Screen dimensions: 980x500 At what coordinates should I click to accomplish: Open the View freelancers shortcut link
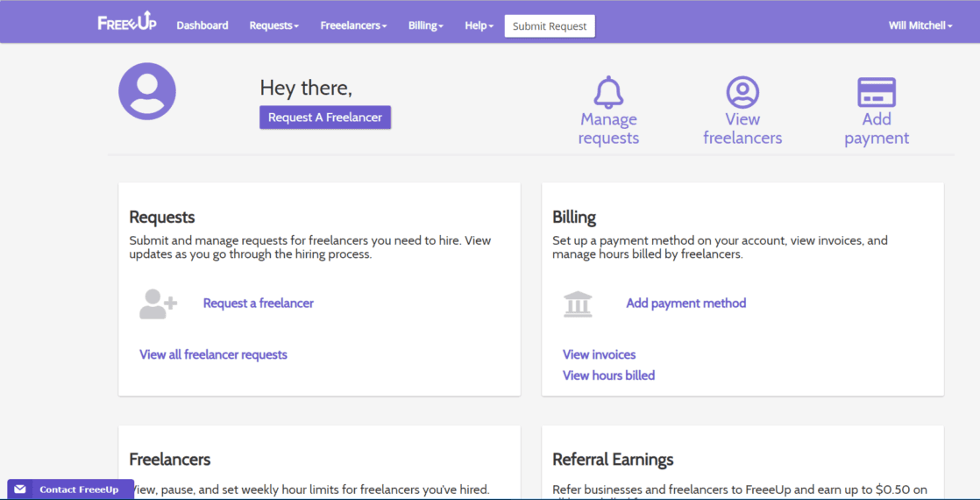point(742,128)
